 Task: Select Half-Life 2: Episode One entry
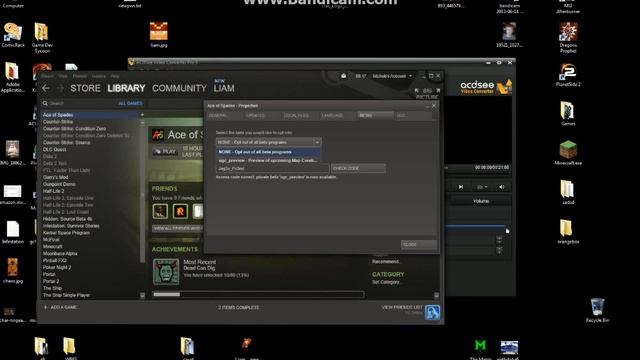tap(68, 198)
